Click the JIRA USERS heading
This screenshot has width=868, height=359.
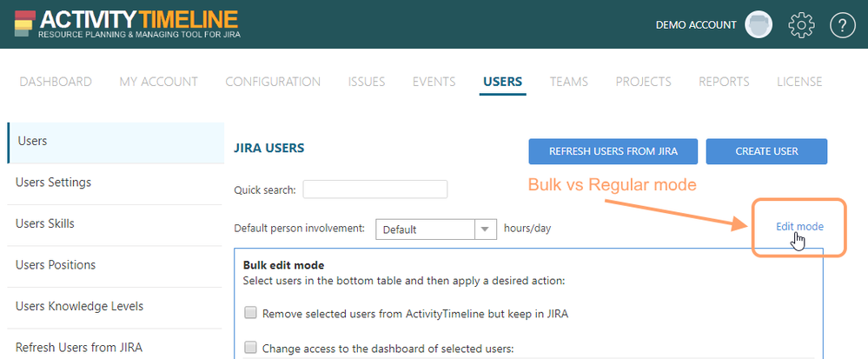click(269, 148)
